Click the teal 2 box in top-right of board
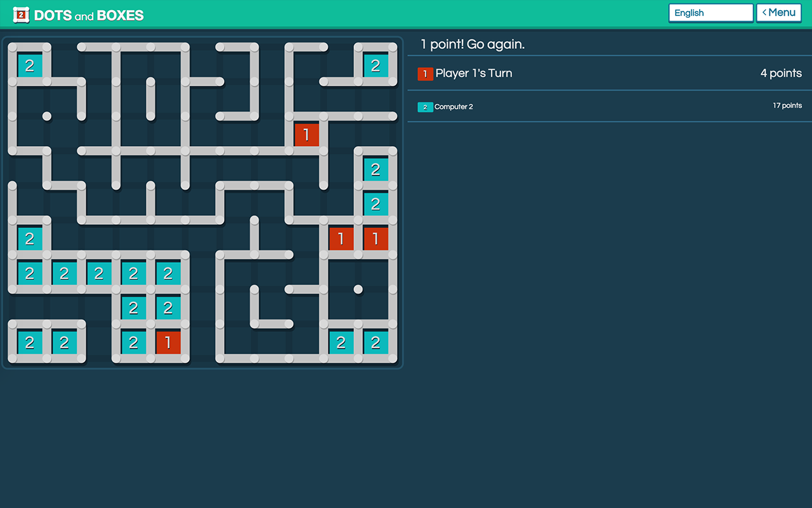Viewport: 812px width, 508px height. [376, 65]
